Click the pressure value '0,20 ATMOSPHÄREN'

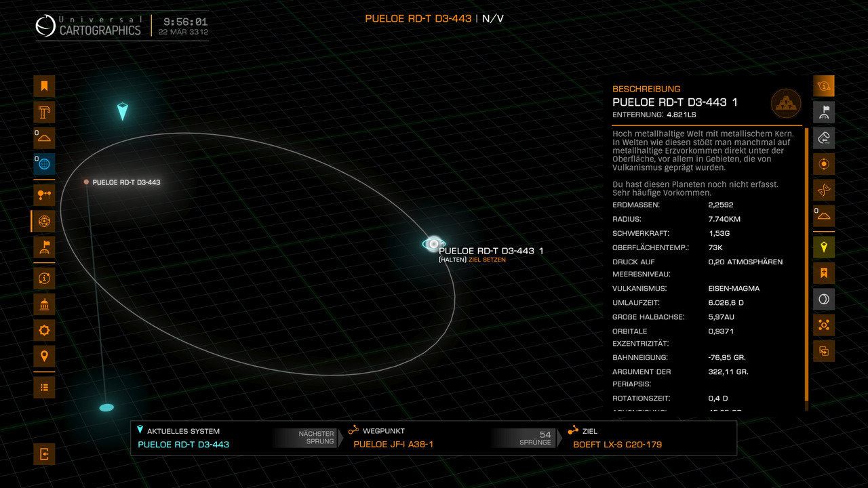coord(745,262)
